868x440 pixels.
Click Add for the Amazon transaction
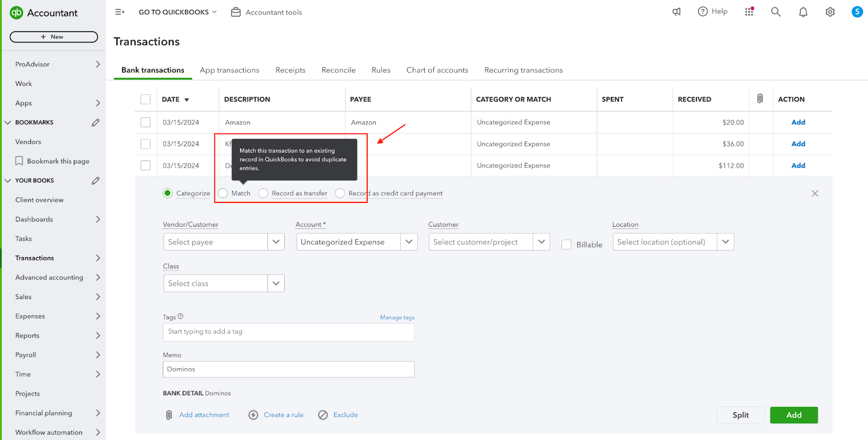point(798,122)
